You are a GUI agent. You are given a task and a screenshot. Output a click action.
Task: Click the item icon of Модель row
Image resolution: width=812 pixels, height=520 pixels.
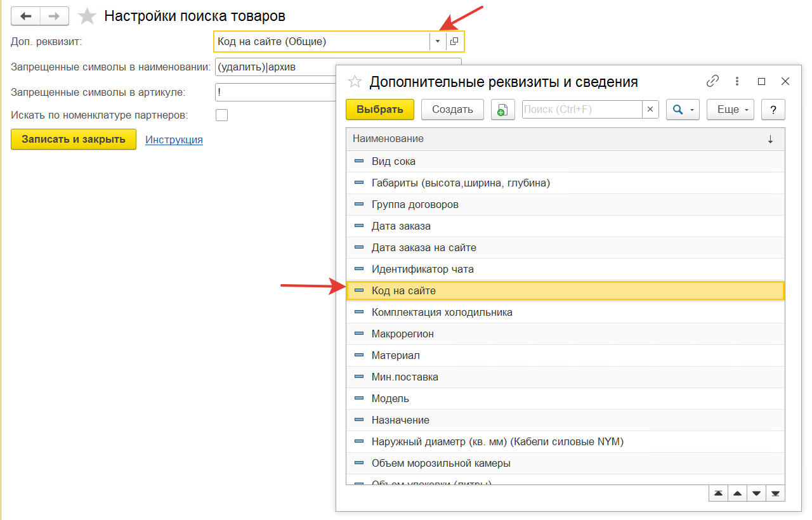tap(359, 398)
